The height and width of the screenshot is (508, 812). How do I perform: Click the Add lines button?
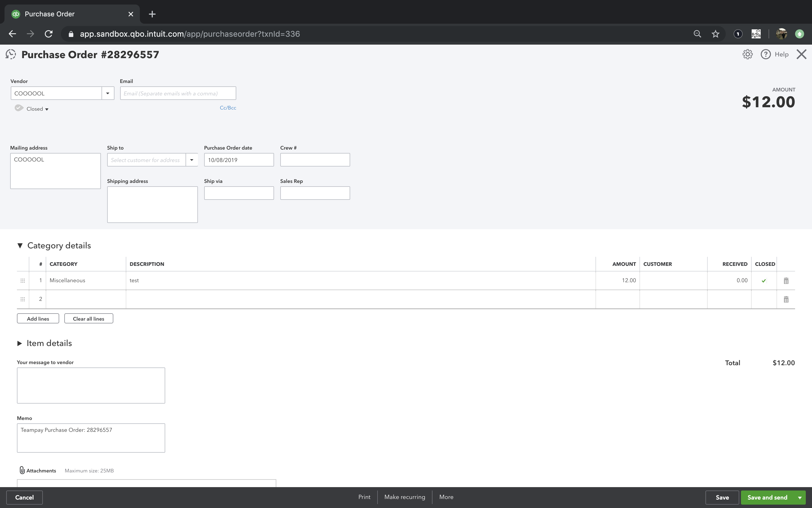pyautogui.click(x=38, y=319)
